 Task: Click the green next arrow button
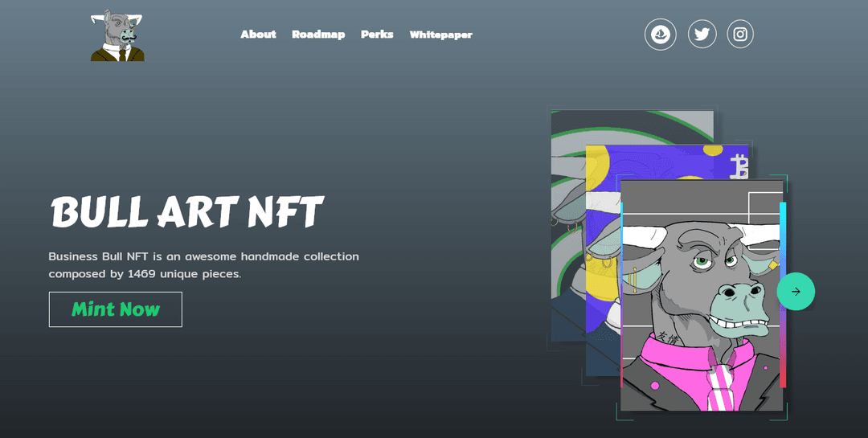pos(796,292)
